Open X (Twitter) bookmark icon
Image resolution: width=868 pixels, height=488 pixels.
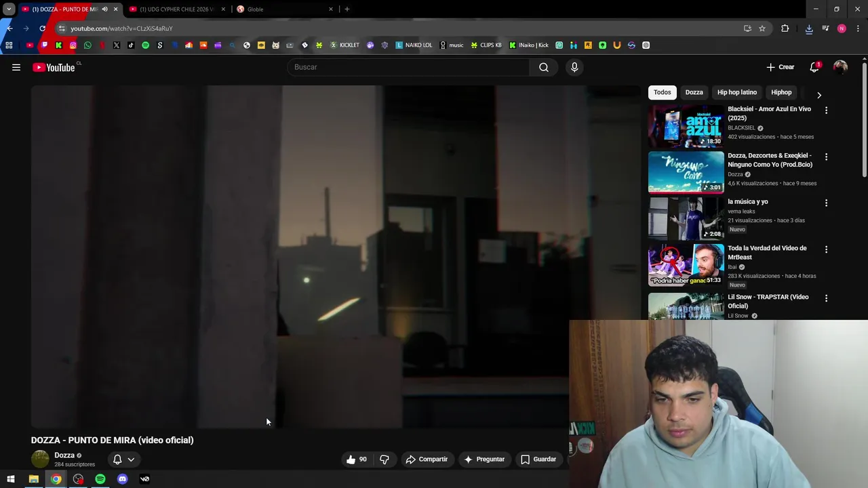pos(117,45)
